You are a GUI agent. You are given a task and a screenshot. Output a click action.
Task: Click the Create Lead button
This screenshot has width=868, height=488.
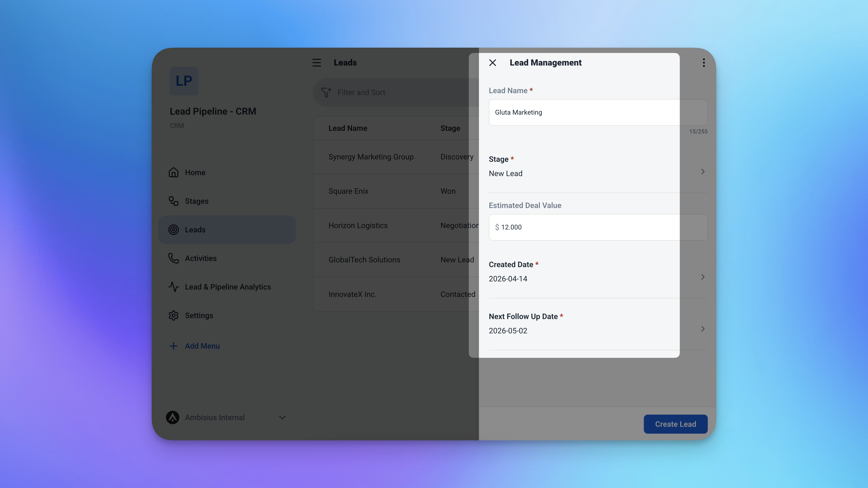675,424
